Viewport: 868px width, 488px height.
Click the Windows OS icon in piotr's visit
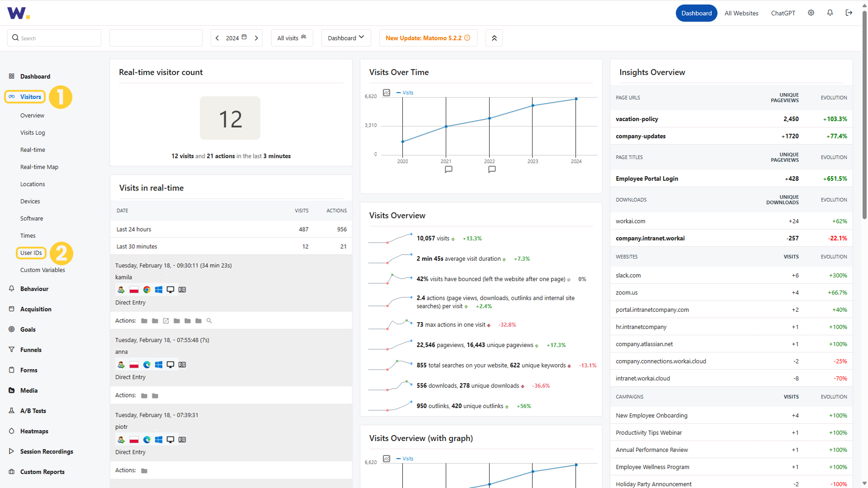159,440
